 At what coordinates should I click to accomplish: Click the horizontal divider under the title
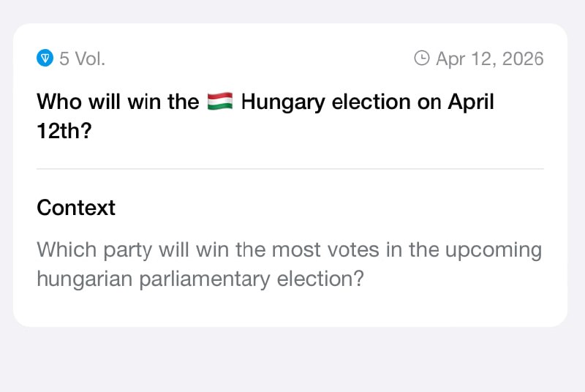point(290,169)
